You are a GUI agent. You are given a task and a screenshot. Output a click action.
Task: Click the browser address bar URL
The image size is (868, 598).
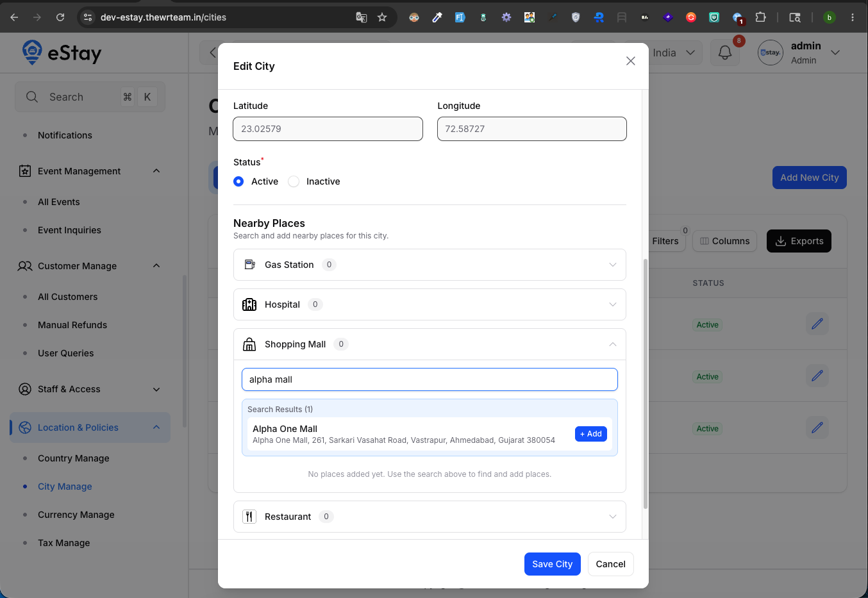[163, 17]
